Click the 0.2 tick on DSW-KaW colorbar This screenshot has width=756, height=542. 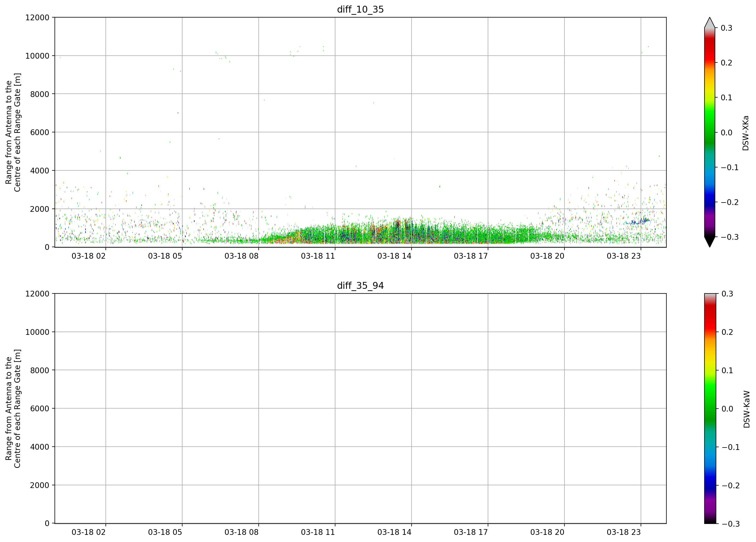click(727, 332)
